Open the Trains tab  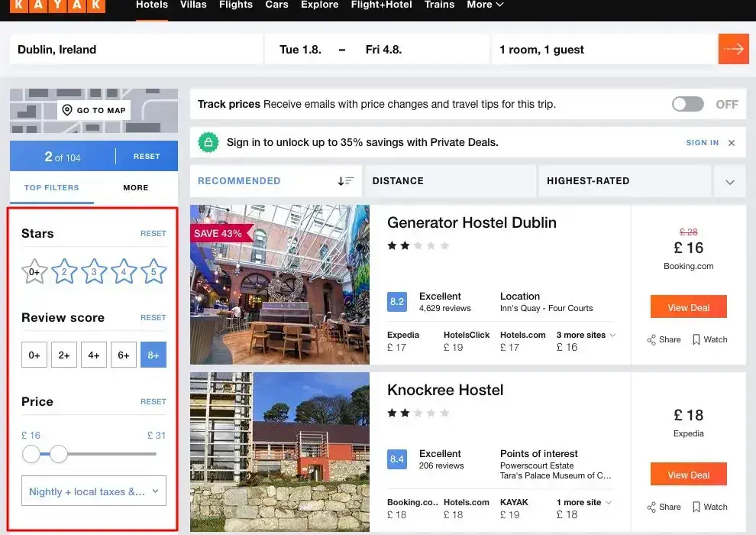(439, 5)
